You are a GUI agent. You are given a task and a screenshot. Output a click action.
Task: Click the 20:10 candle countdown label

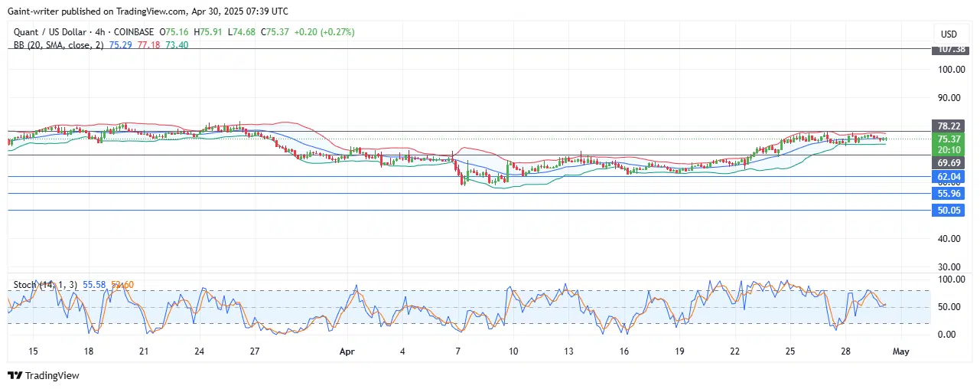(x=948, y=149)
